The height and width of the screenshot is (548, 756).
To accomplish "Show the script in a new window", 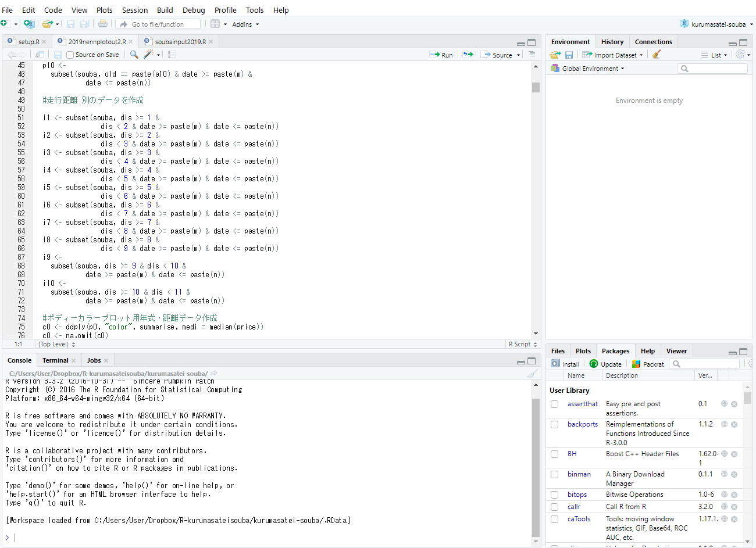I will coord(40,55).
